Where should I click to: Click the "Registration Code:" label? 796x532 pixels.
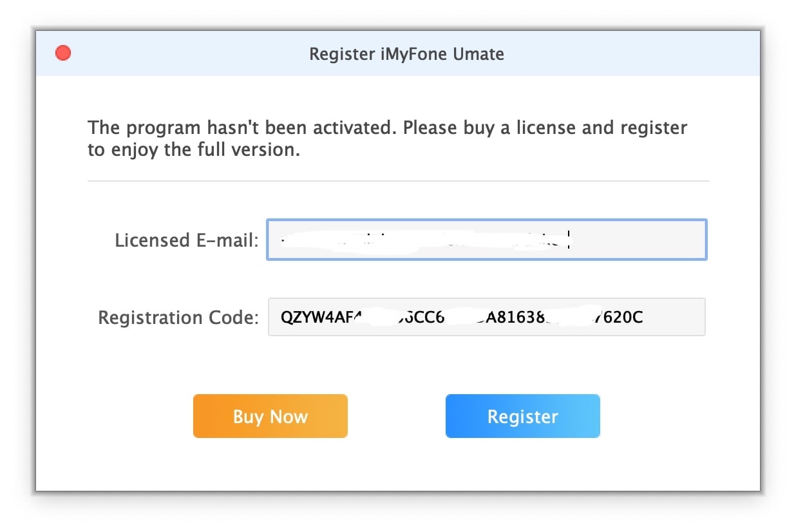coord(178,318)
